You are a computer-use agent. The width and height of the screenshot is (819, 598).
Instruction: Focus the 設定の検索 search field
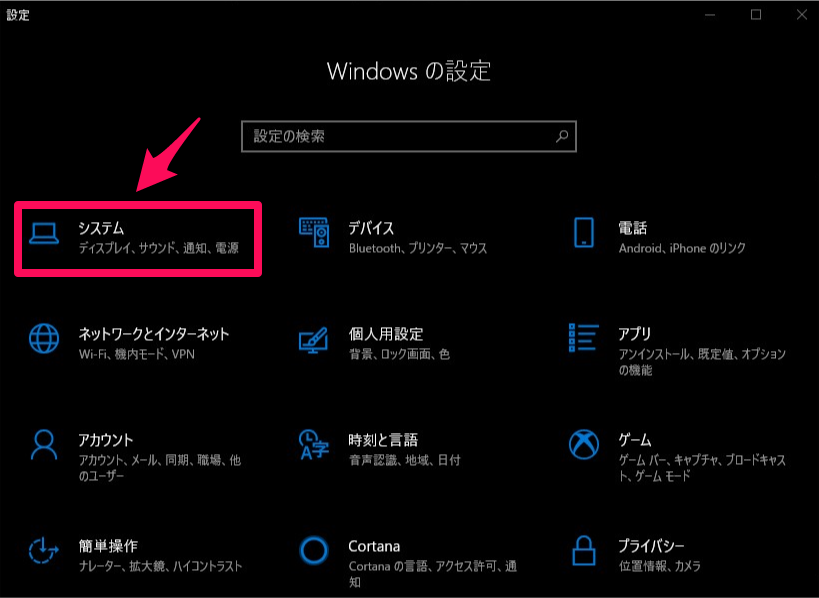[400, 136]
